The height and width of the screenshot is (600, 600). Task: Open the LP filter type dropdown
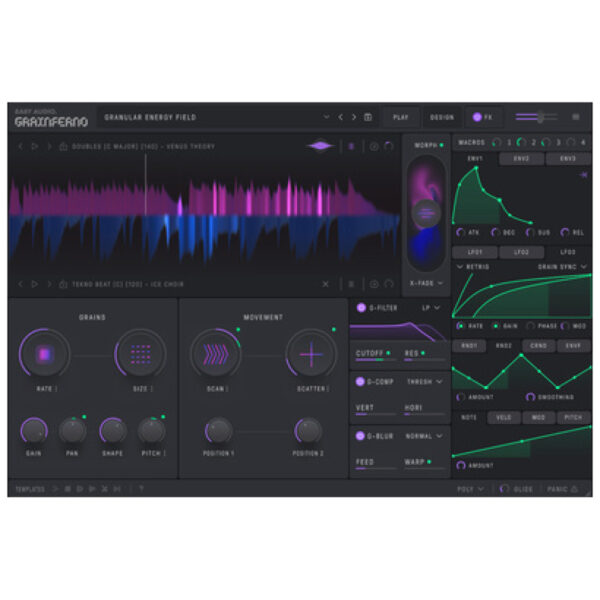tap(431, 308)
